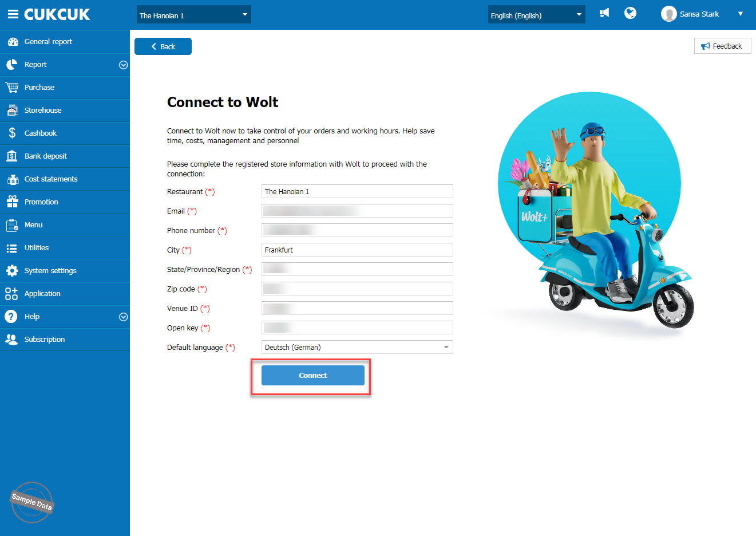Viewport: 756px width, 536px height.
Task: Focus the Email input field
Action: (x=357, y=211)
